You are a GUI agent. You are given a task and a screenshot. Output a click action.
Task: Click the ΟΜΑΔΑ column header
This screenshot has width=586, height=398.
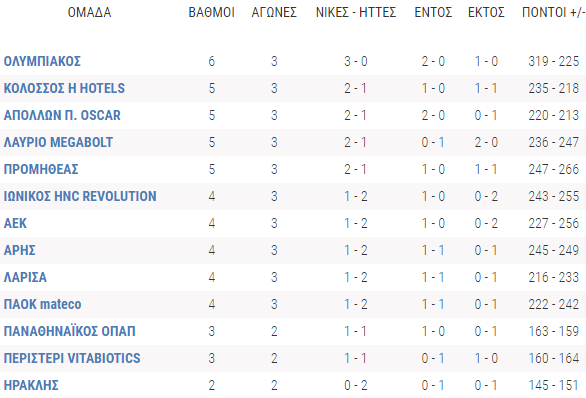click(x=89, y=12)
